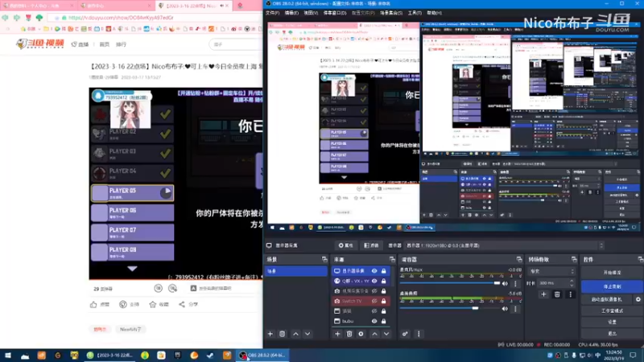Mute the Mic/Aux speaker icon
This screenshot has height=362, width=644.
[505, 284]
